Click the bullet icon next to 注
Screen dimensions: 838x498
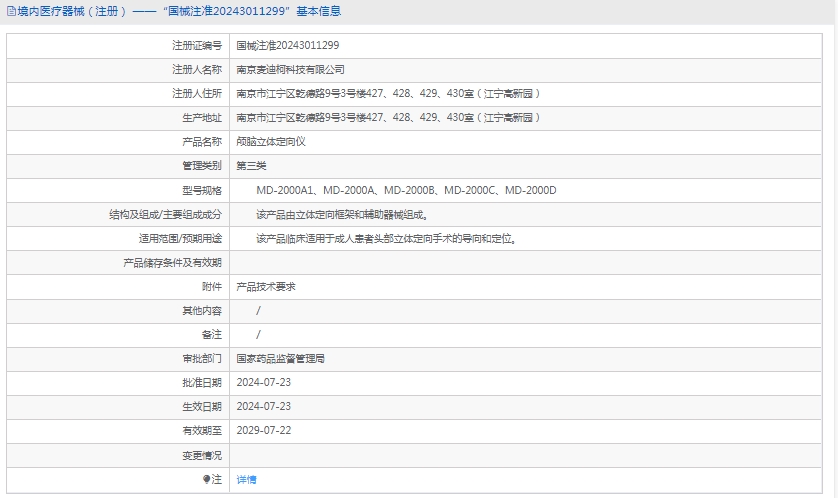click(207, 479)
